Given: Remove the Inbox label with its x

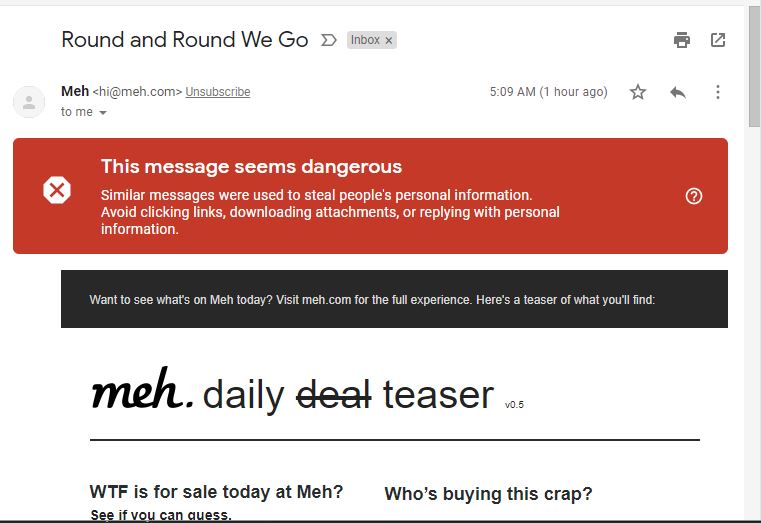Looking at the screenshot, I should tap(389, 40).
